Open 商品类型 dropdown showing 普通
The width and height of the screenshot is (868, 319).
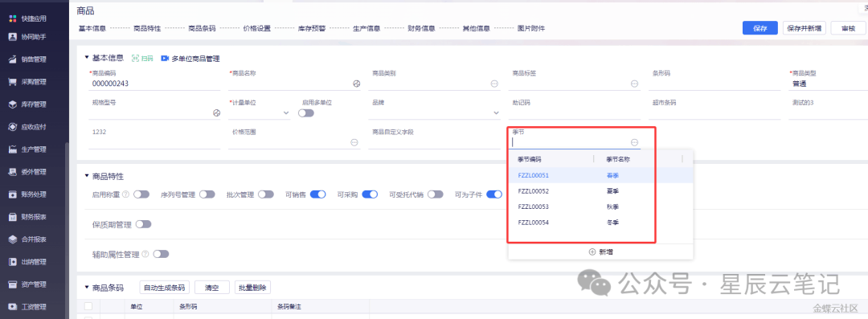tap(828, 84)
